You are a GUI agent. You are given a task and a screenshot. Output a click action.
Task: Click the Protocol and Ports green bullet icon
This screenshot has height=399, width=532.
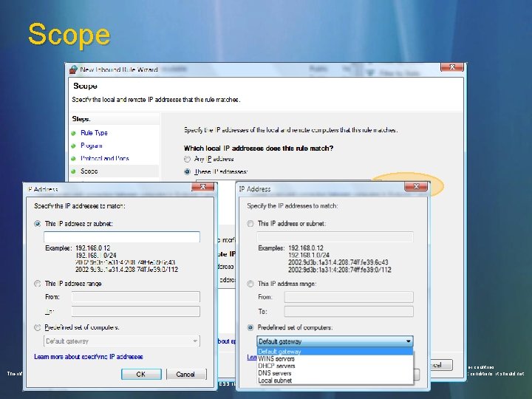74,159
